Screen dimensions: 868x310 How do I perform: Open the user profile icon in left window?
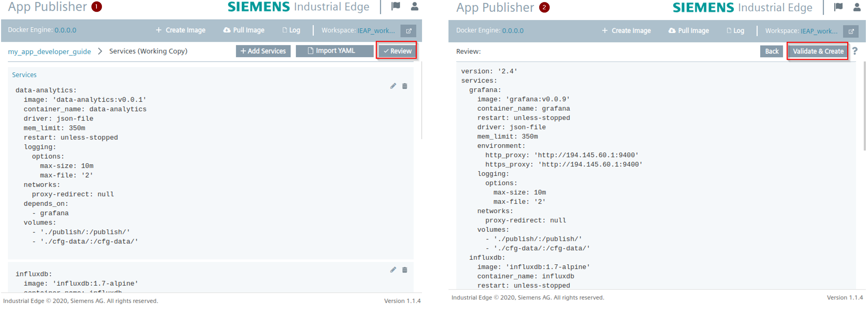point(415,6)
